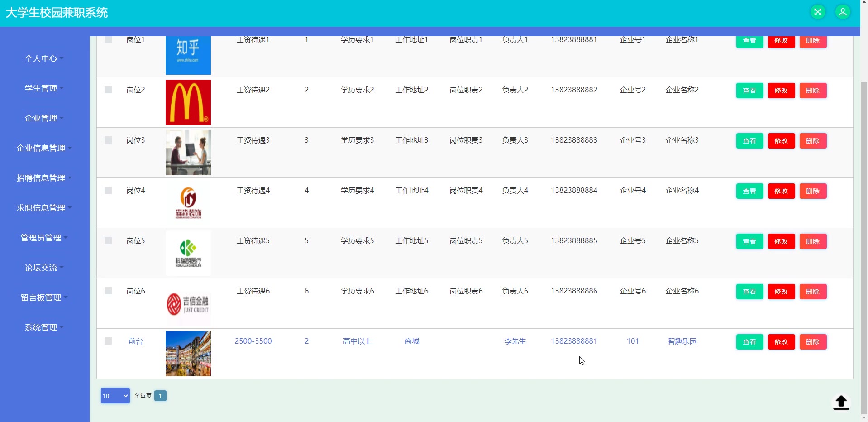
Task: Select the checkbox beside 岗位4
Action: (108, 190)
